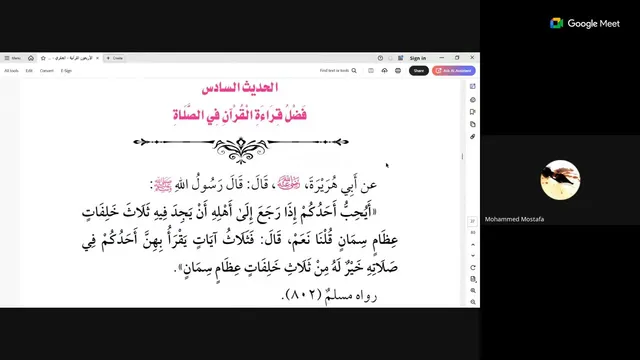640x360 pixels.
Task: Go to next page with down chevron
Action: click(473, 256)
